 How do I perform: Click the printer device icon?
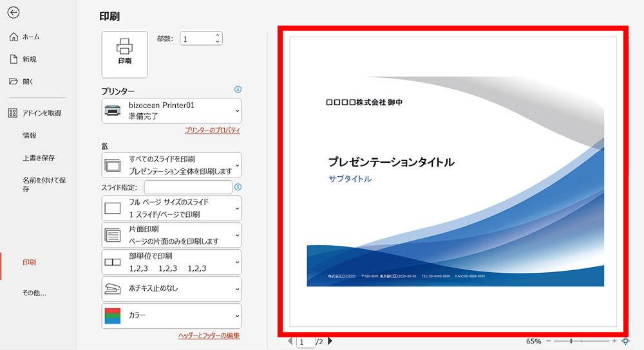[x=113, y=111]
